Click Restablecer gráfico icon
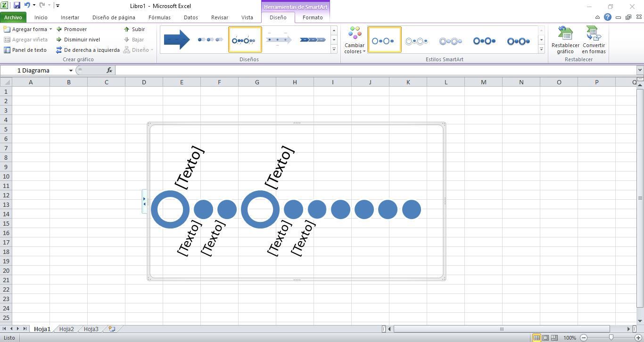This screenshot has height=342, width=644. (x=565, y=41)
